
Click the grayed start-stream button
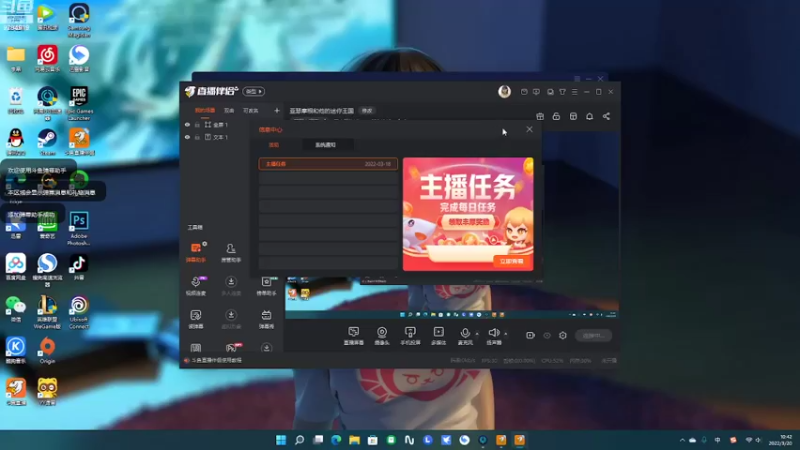(593, 336)
